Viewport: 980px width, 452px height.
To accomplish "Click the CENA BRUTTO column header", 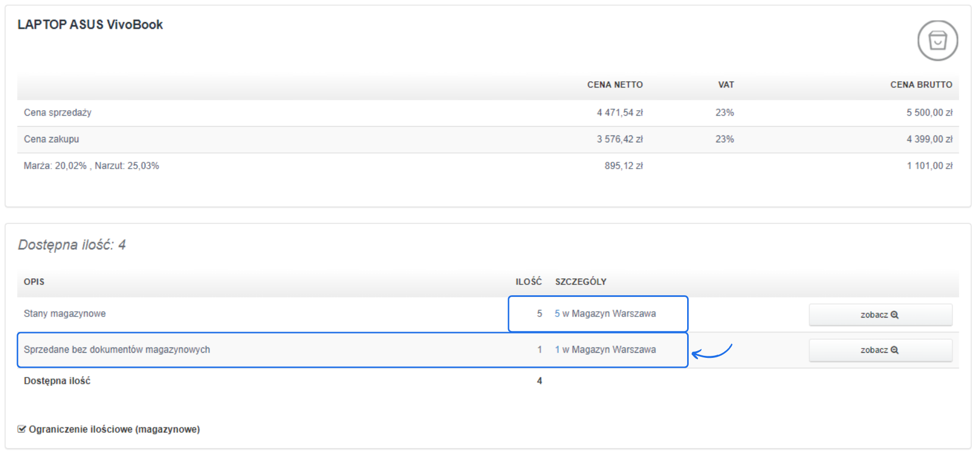I will coord(920,85).
